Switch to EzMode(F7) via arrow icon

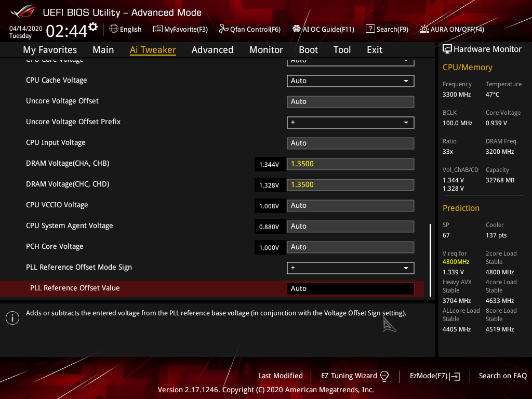click(455, 376)
